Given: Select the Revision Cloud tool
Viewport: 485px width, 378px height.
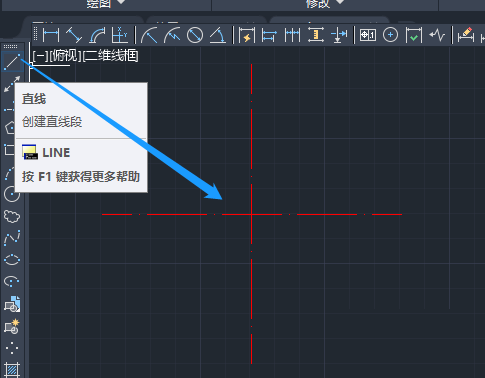Looking at the screenshot, I should tap(12, 216).
